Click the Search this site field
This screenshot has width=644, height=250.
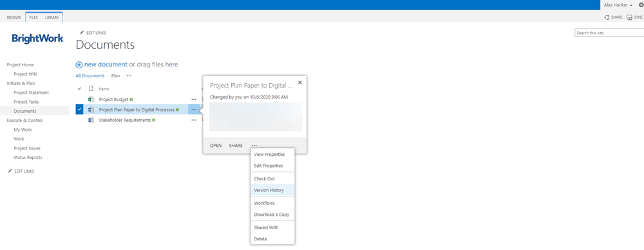click(x=609, y=33)
